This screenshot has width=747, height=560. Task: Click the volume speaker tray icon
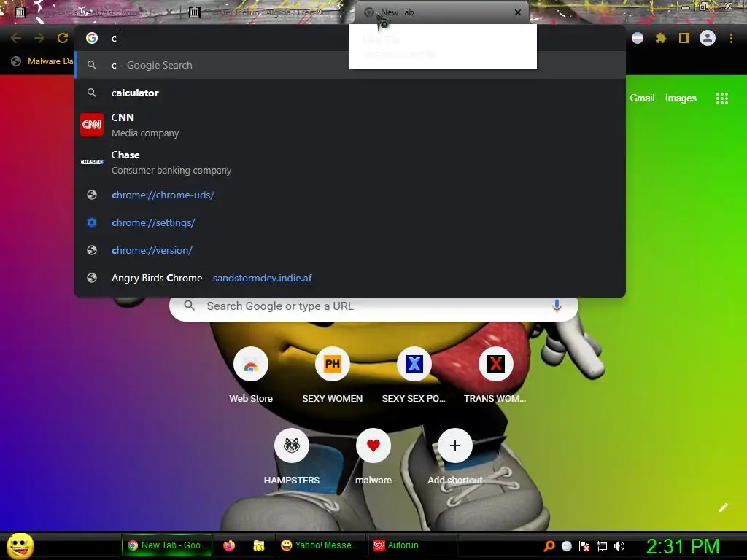click(x=619, y=546)
